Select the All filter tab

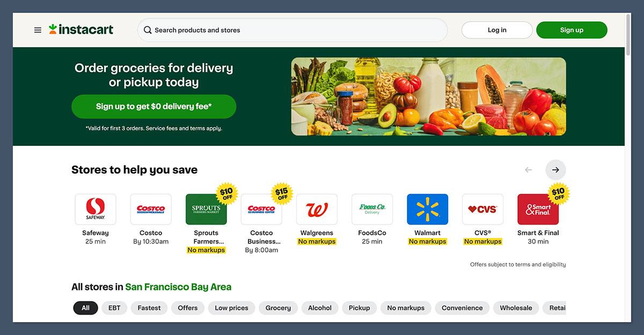pos(85,308)
